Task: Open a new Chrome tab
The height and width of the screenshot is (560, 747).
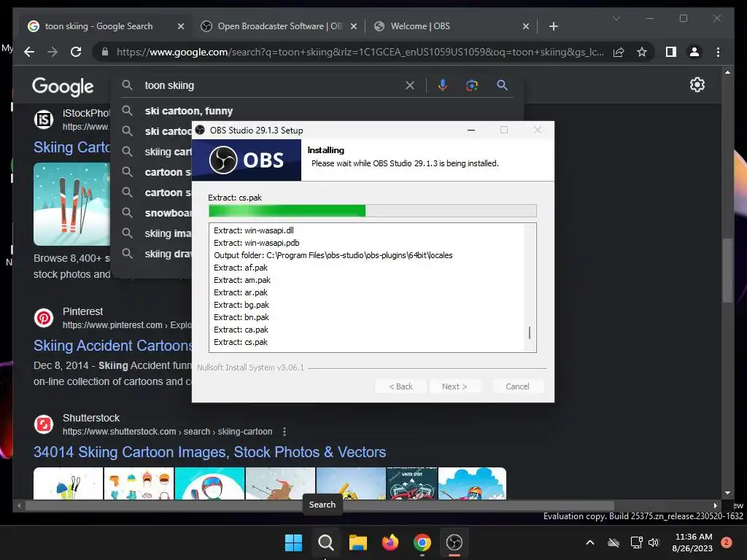Action: click(x=553, y=26)
